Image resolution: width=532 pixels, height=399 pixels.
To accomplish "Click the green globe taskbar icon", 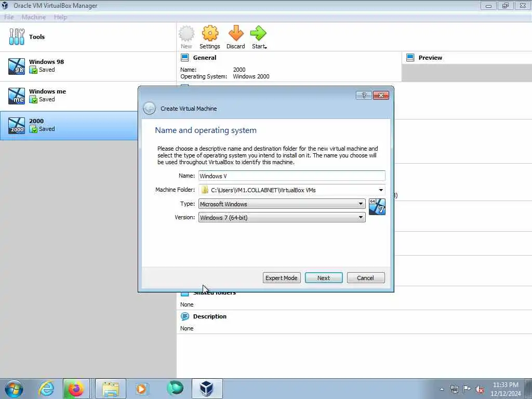I will pos(175,388).
